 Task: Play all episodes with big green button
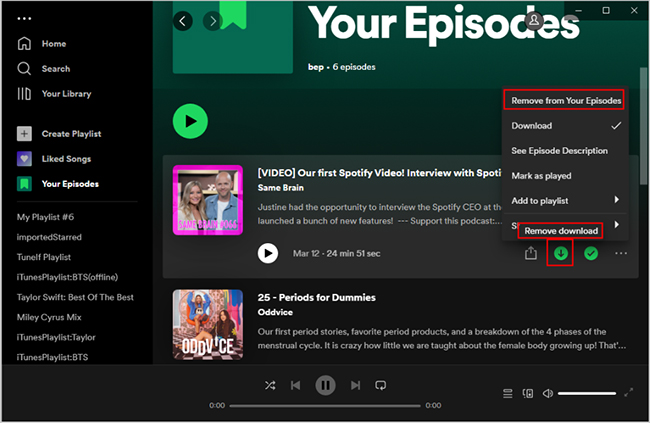click(x=190, y=121)
